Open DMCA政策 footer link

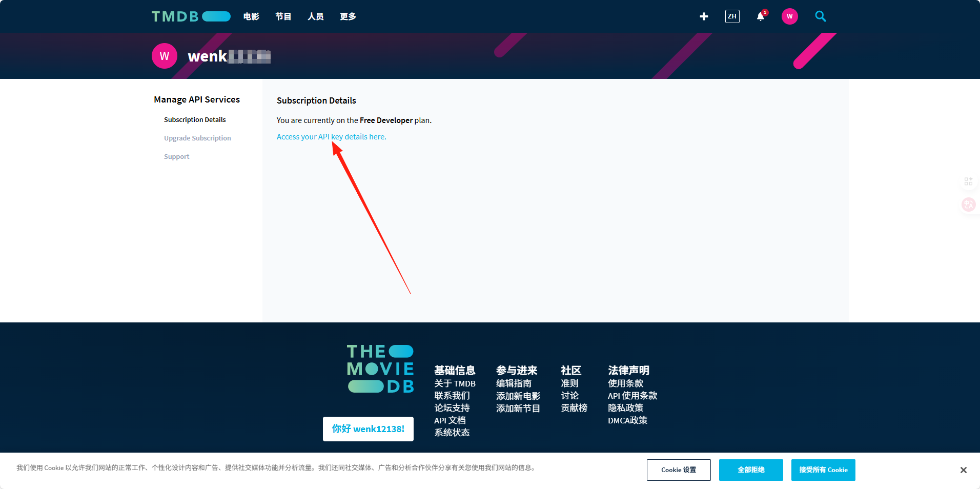(627, 420)
